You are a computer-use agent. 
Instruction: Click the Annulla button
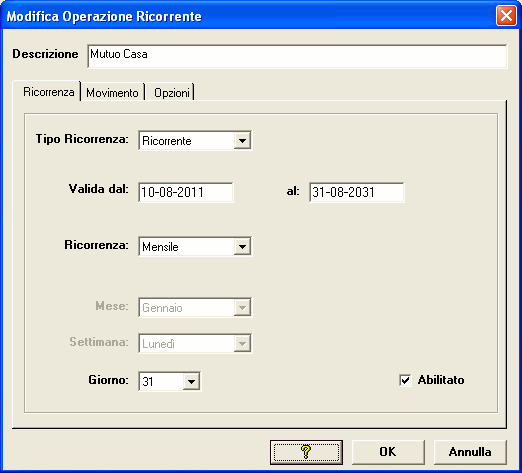pyautogui.click(x=470, y=452)
